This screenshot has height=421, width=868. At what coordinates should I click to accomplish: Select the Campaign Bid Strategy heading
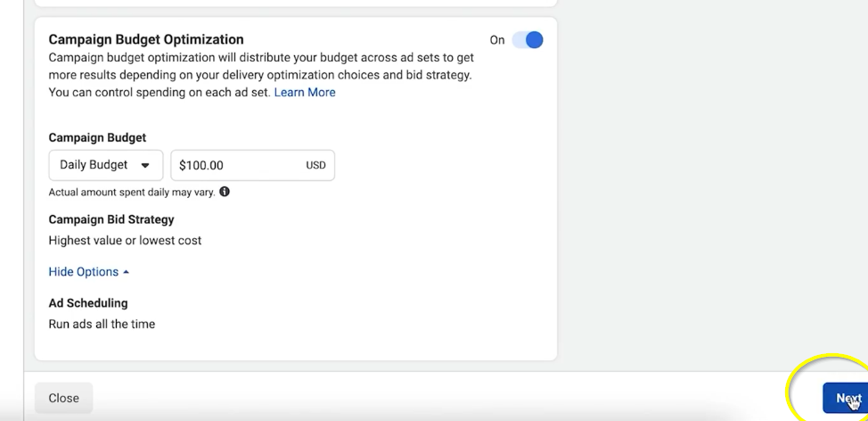click(111, 219)
